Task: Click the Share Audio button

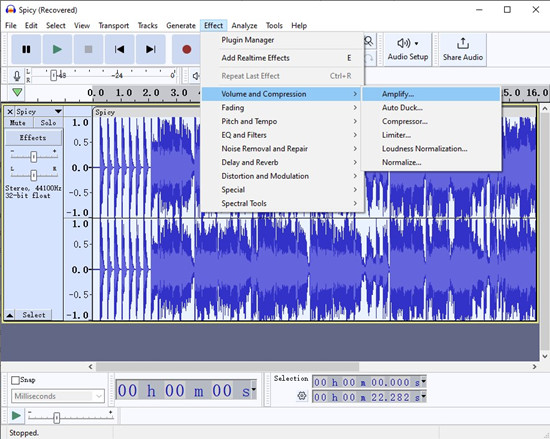Action: [x=463, y=49]
